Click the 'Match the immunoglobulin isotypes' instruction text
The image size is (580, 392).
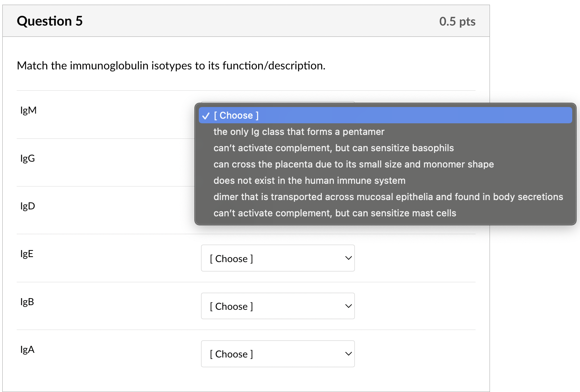click(x=171, y=66)
